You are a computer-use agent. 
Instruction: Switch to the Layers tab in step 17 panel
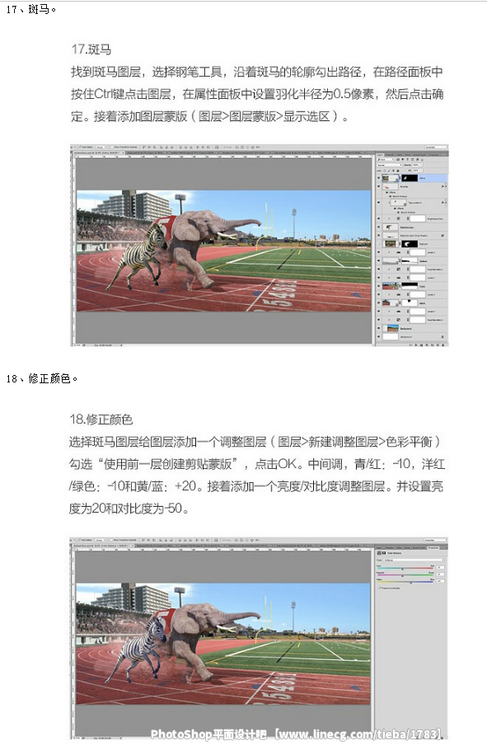coord(380,155)
